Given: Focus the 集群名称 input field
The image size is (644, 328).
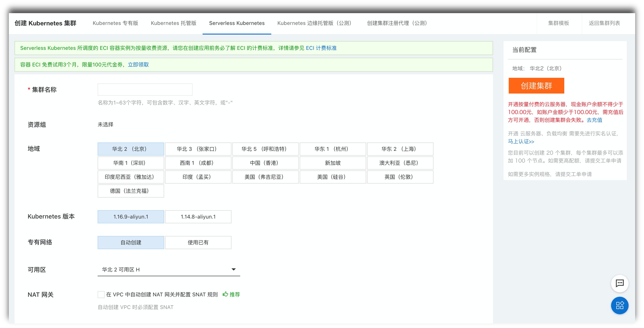Looking at the screenshot, I should (145, 90).
